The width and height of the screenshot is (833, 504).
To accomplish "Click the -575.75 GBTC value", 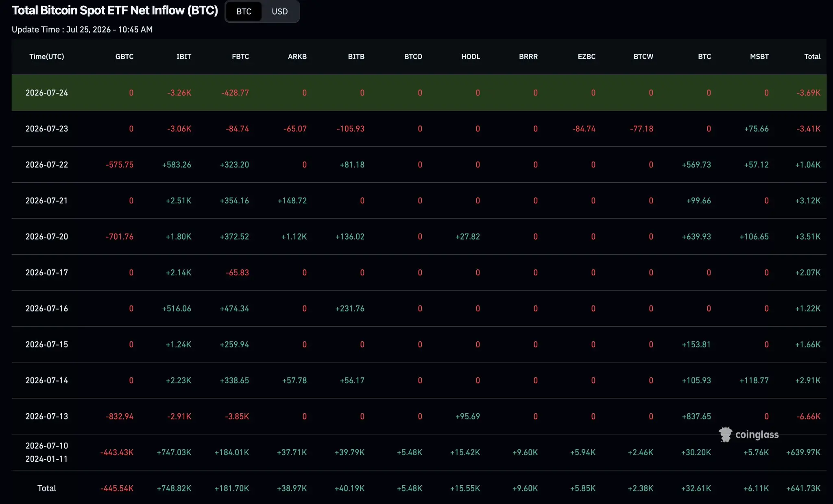I will (x=120, y=165).
